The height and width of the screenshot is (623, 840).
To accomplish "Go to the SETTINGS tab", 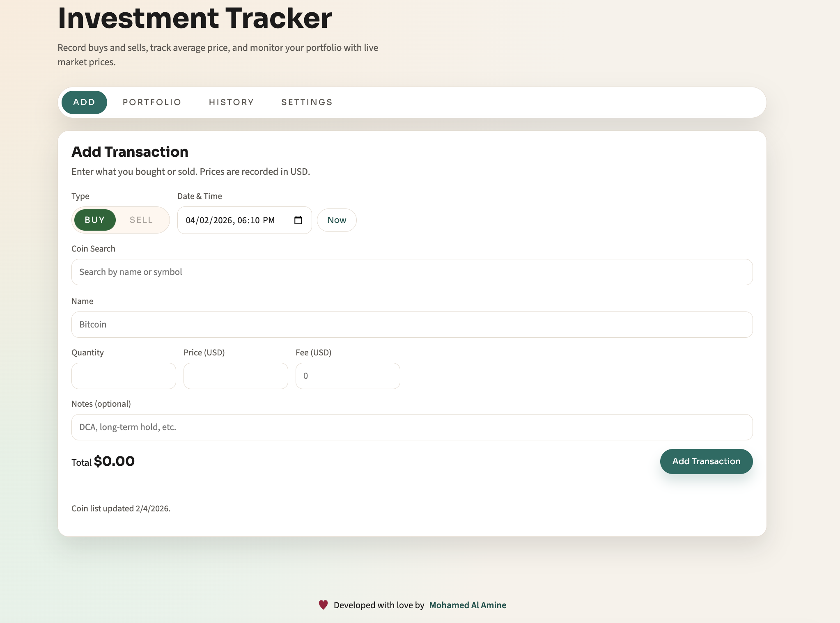I will point(307,102).
